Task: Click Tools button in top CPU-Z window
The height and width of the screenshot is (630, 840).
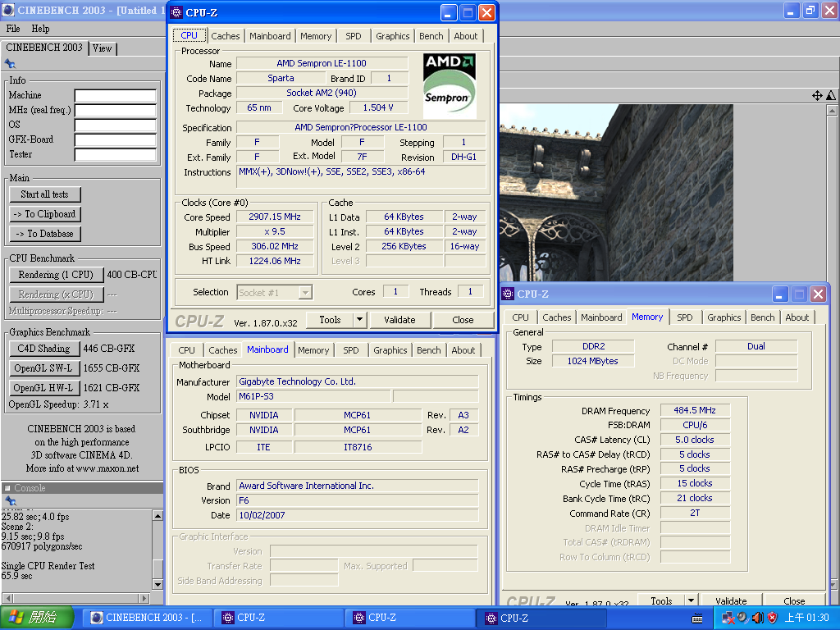Action: pos(330,320)
